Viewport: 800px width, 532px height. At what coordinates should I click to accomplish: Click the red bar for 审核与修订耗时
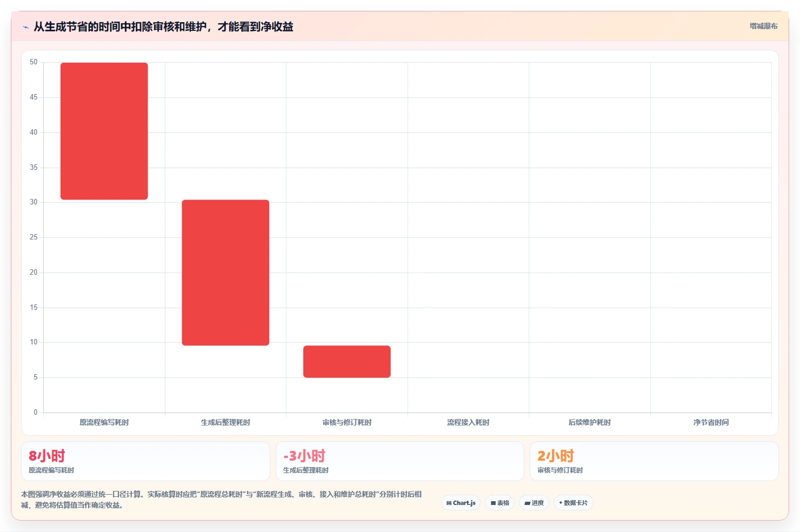[347, 362]
